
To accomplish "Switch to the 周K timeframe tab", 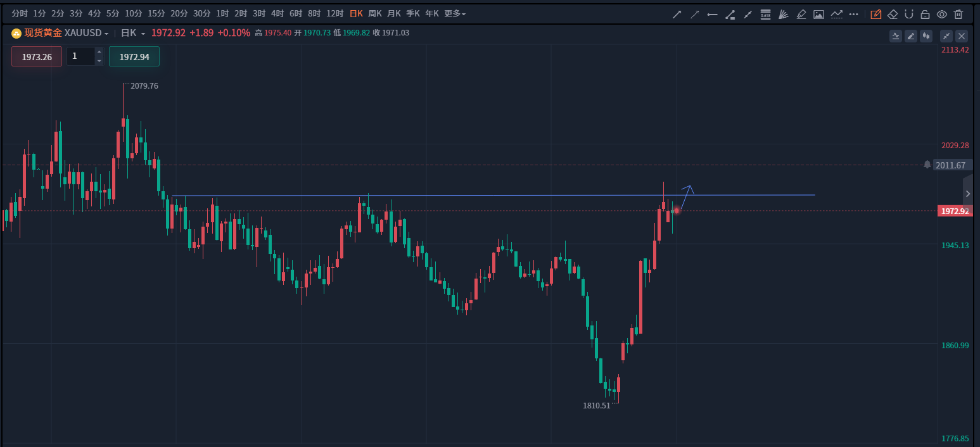I will click(375, 14).
